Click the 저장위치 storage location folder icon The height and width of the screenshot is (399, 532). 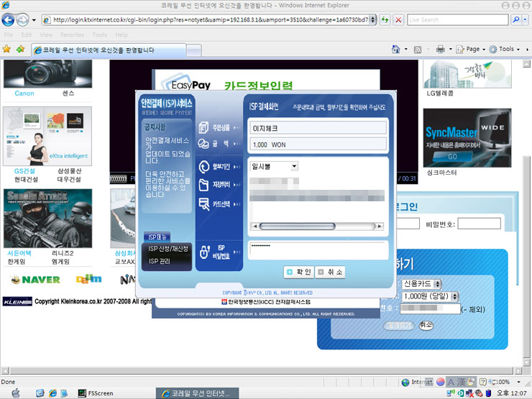click(203, 185)
